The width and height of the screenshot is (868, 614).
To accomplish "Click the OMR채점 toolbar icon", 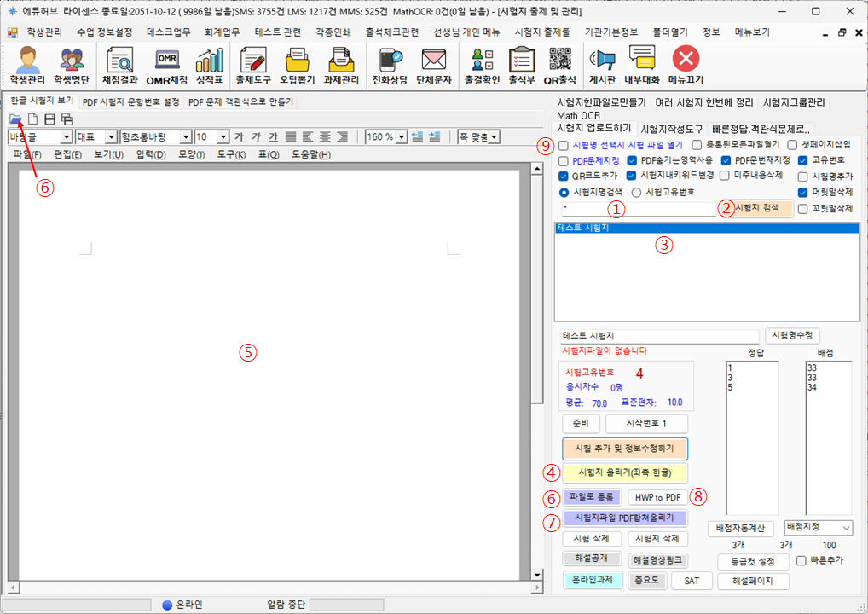I will tap(168, 66).
